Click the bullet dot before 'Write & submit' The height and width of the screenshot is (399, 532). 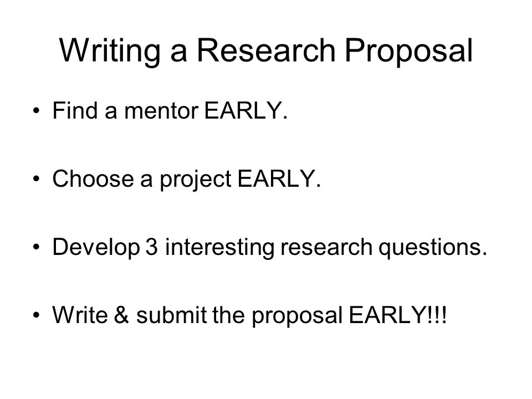[37, 315]
